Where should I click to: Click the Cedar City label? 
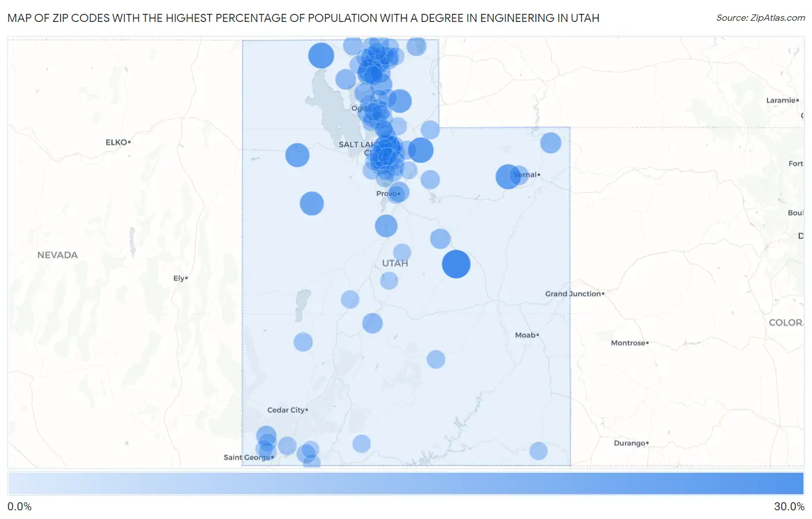(x=288, y=410)
